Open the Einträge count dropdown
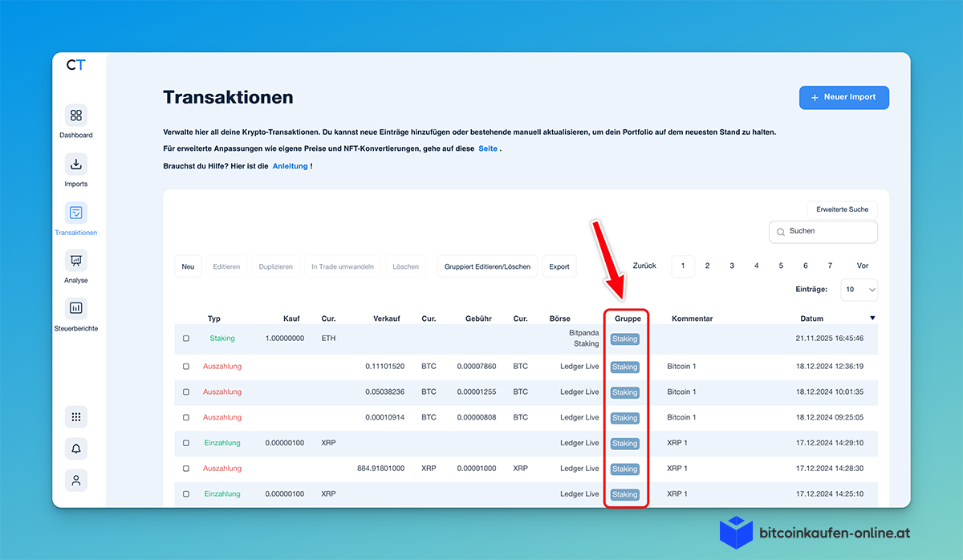This screenshot has width=963, height=560. click(859, 290)
